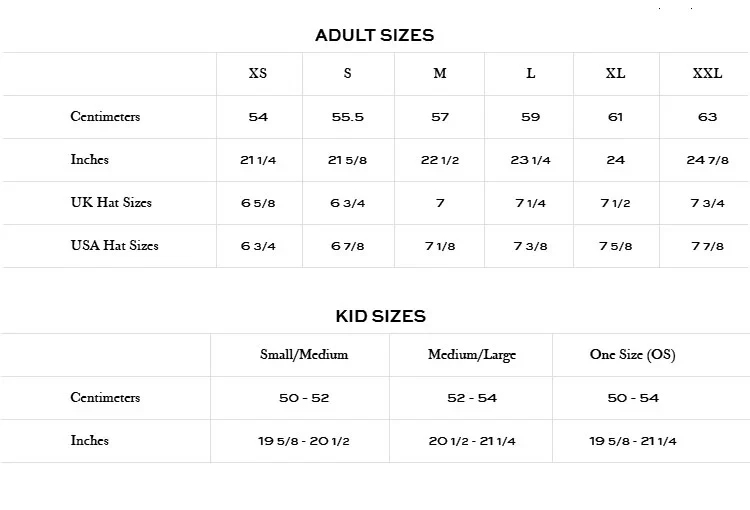Image resolution: width=750 pixels, height=510 pixels.
Task: Select the 7 1/4 UK hat size cell
Action: tap(530, 203)
